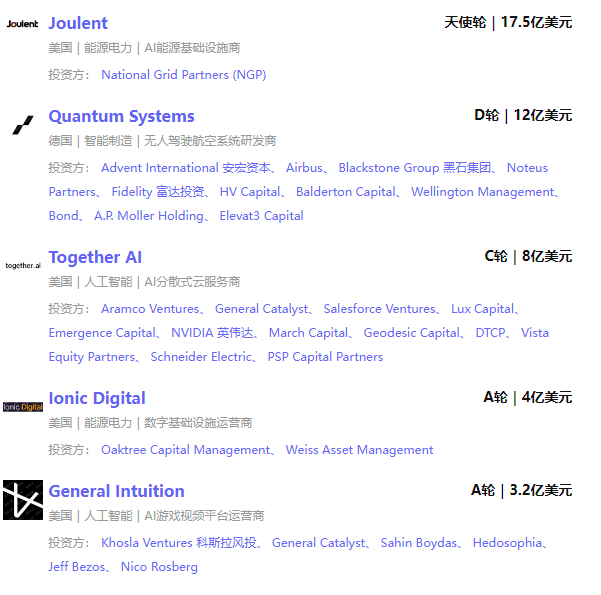Open the Quantum Systems title link
601x595 pixels.
pyautogui.click(x=122, y=116)
